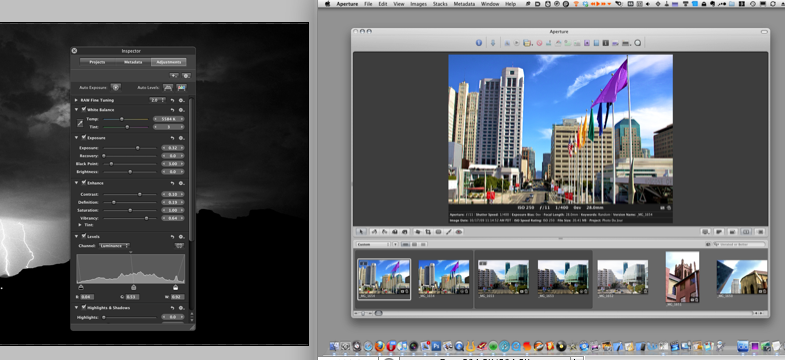Image resolution: width=785 pixels, height=360 pixels.
Task: Click the Contrast value field
Action: [x=173, y=194]
